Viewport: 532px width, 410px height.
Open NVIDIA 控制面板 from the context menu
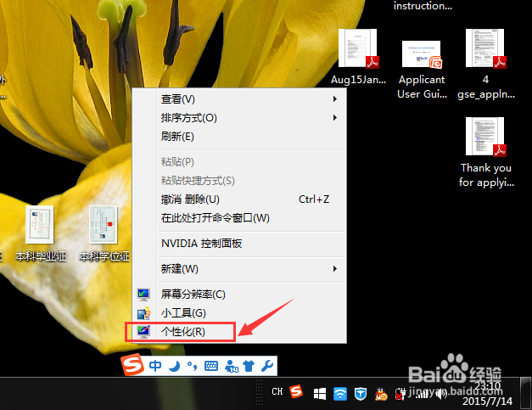point(239,244)
